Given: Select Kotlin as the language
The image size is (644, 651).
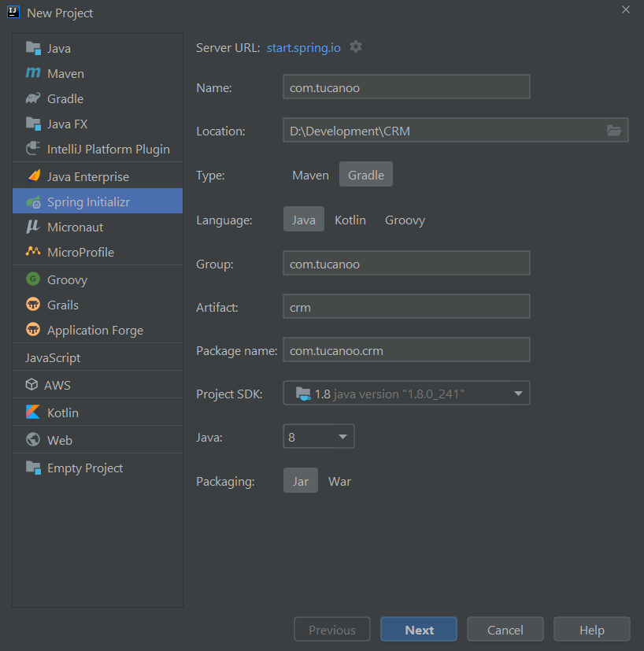Looking at the screenshot, I should click(x=350, y=220).
